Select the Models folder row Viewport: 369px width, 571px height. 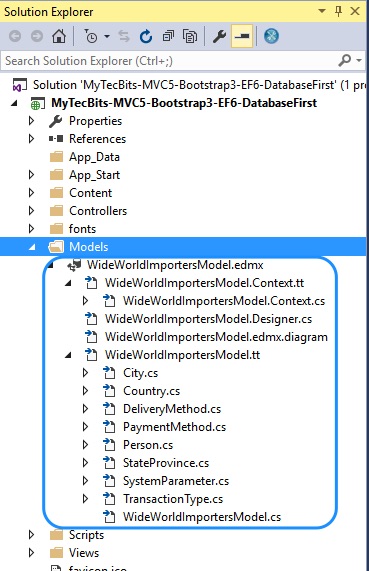pyautogui.click(x=183, y=247)
